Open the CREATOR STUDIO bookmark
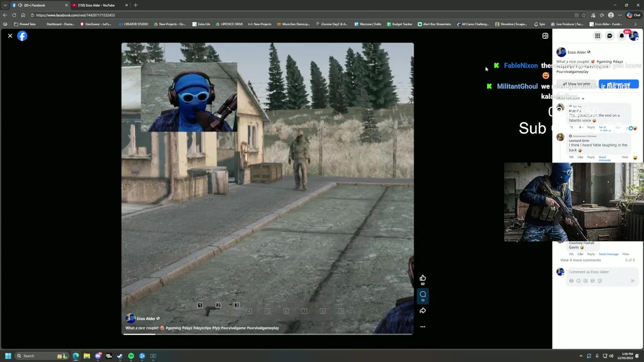This screenshot has width=644, height=362. point(133,24)
